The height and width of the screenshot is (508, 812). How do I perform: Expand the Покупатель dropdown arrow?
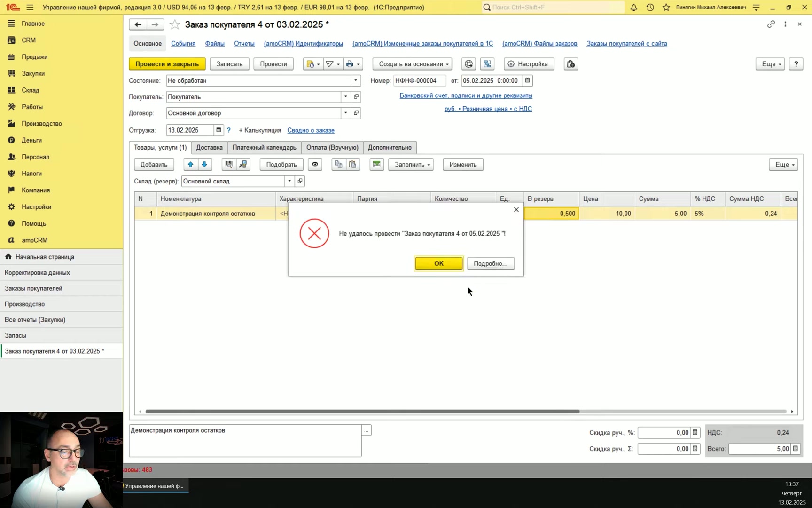coord(345,97)
